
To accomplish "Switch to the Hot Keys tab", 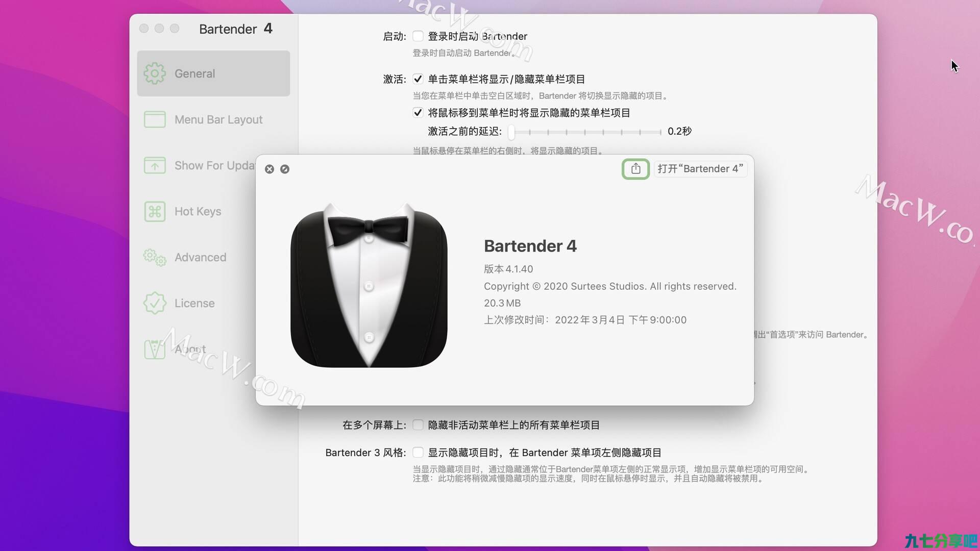I will (x=197, y=211).
